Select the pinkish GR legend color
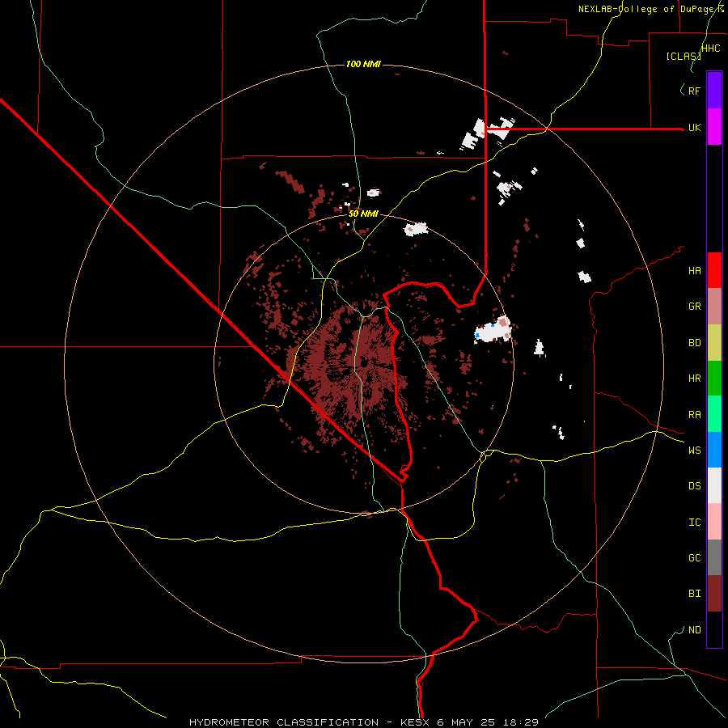The image size is (728, 728). [714, 307]
